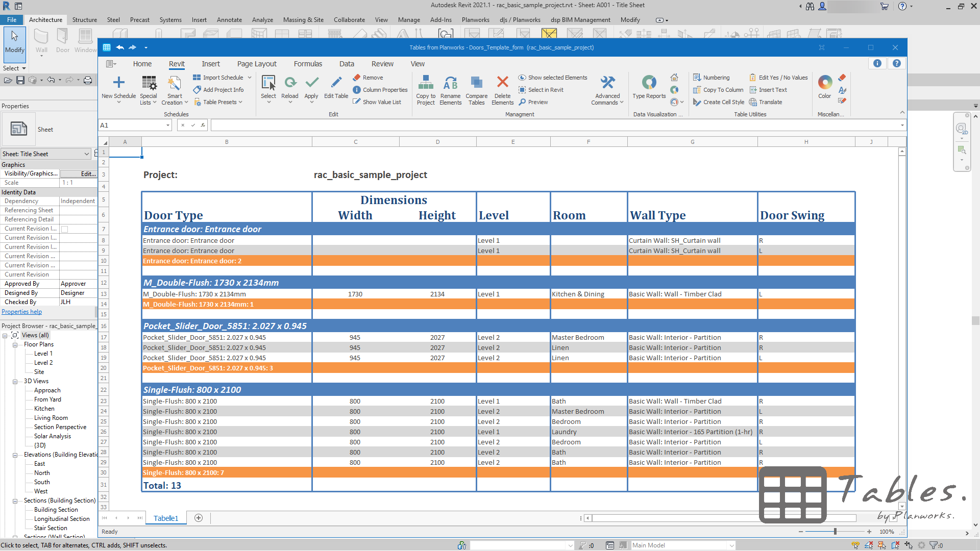The image size is (980, 551).
Task: Switch to the Formulas tab
Action: (x=308, y=63)
